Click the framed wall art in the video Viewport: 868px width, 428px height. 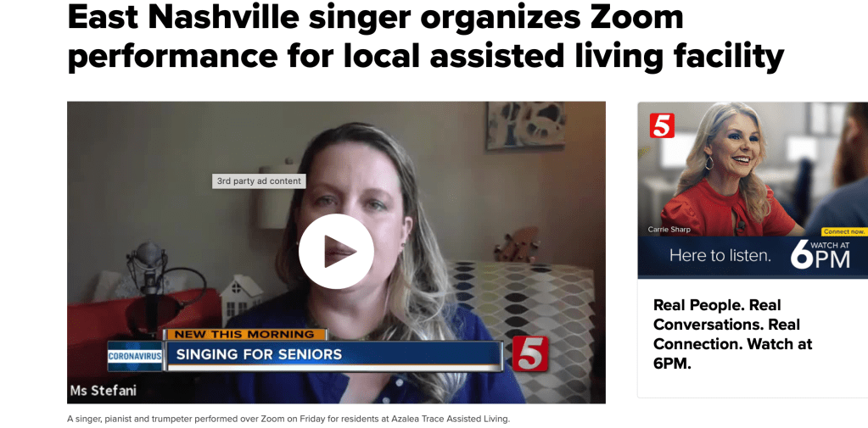pyautogui.click(x=525, y=125)
